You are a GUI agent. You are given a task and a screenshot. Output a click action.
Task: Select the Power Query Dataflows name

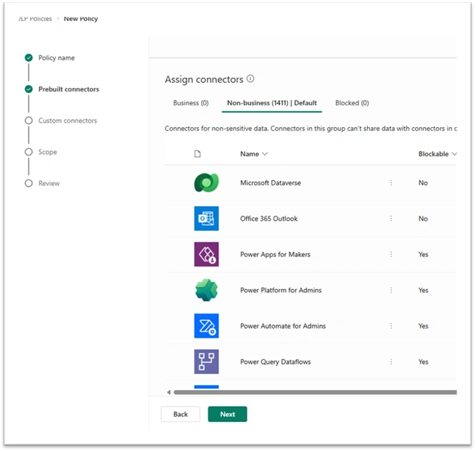275,362
